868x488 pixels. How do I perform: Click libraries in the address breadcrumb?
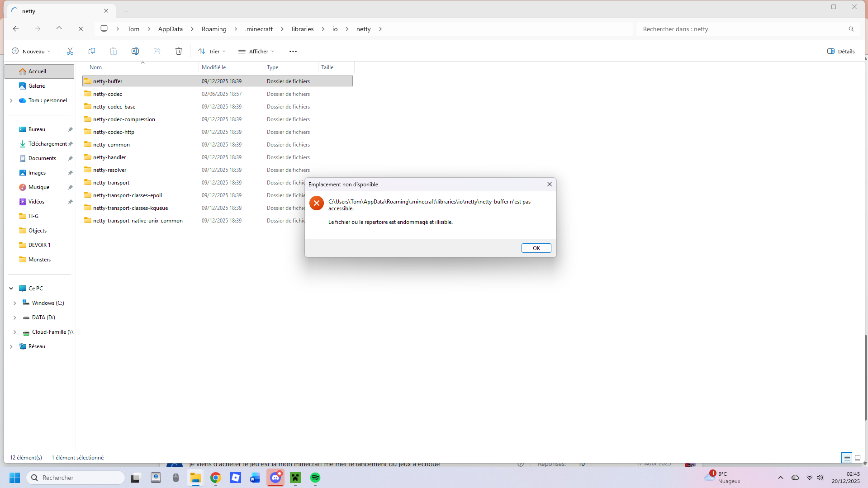(x=303, y=29)
